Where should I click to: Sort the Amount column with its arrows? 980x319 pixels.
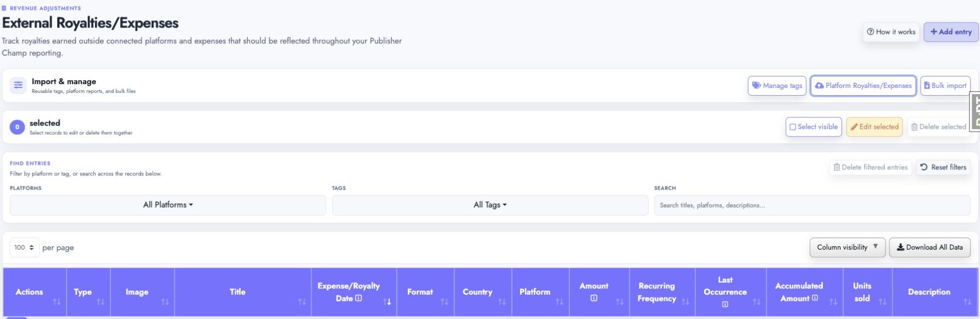(x=620, y=302)
